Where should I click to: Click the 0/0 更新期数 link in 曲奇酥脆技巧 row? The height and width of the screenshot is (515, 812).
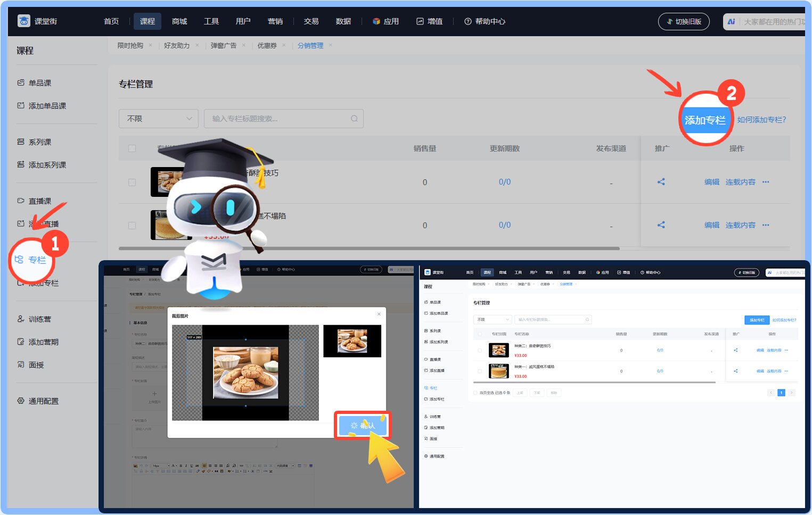[x=505, y=182]
